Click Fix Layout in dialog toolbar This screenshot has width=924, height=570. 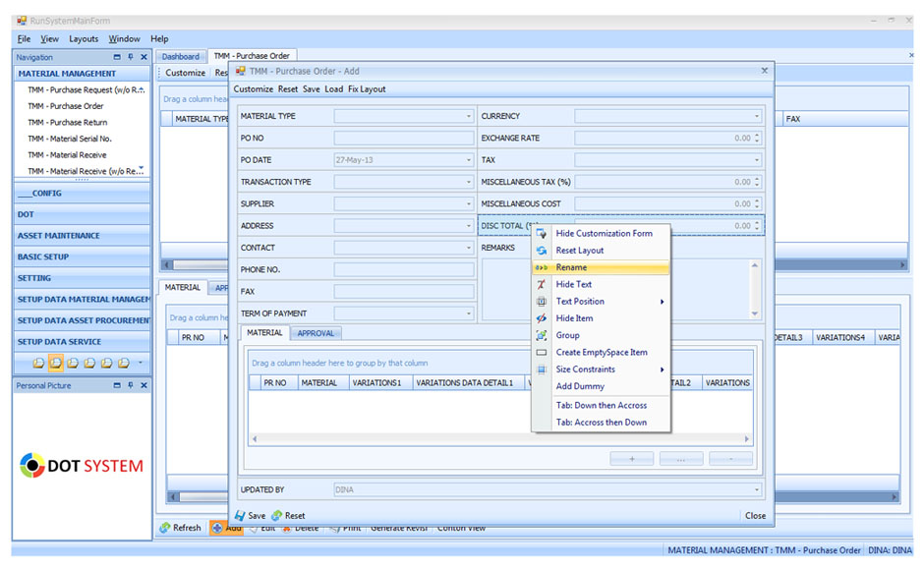coord(367,89)
